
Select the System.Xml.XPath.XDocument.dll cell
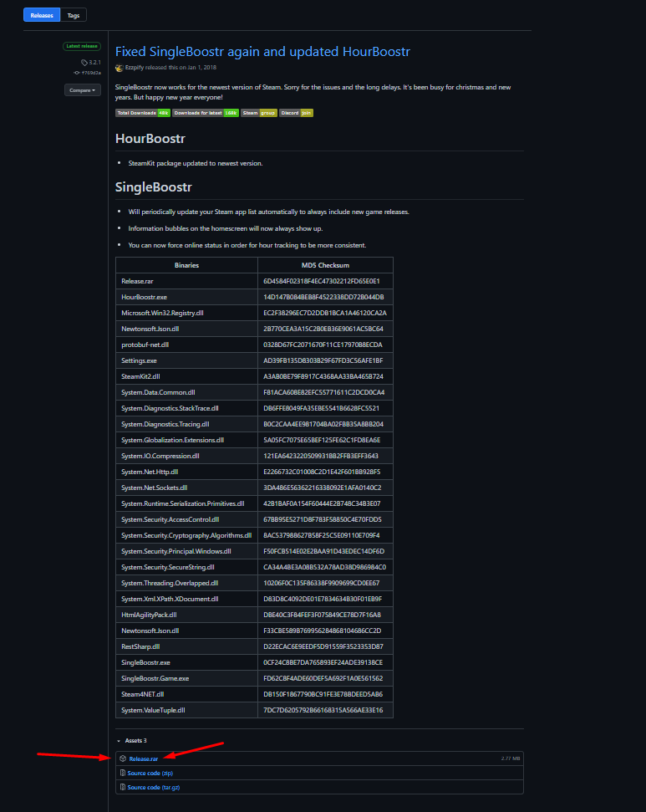(x=187, y=599)
